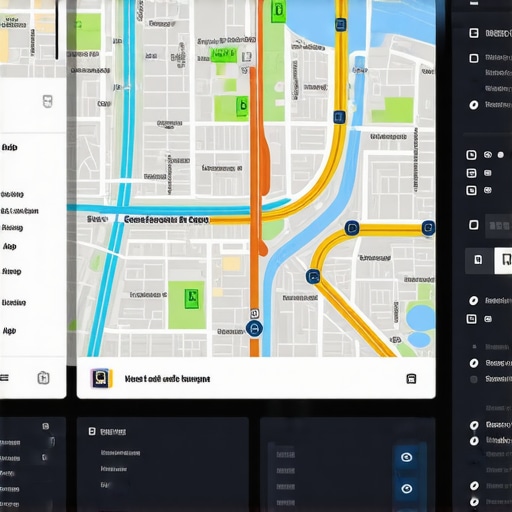
Task: Click the blue station marker on the yellow line over the water
Action: tap(340, 25)
